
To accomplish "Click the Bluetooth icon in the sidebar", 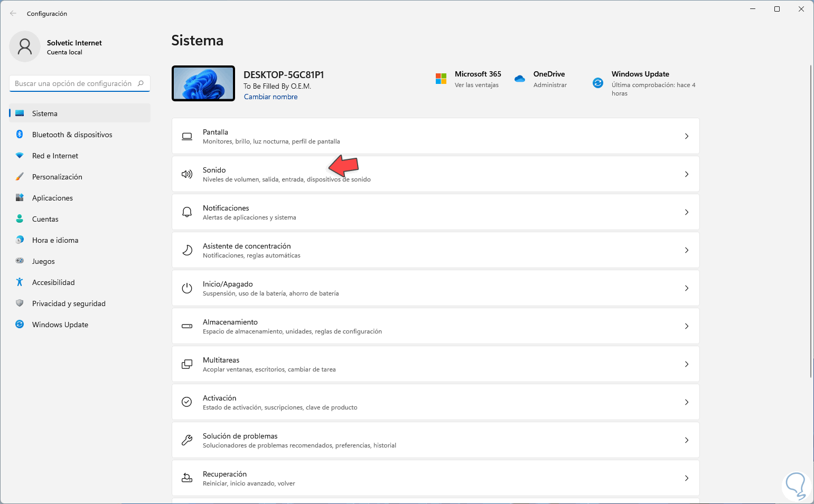I will [20, 135].
